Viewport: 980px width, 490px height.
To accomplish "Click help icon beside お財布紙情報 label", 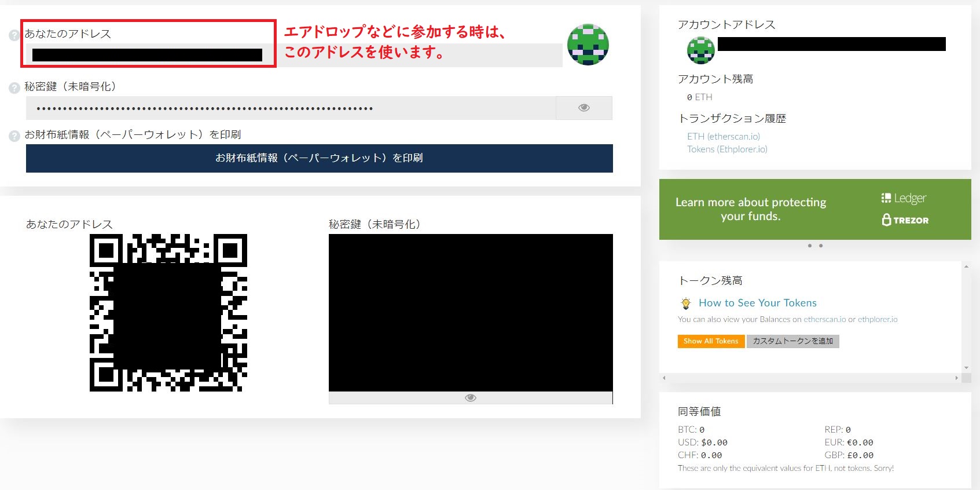I will click(x=14, y=136).
